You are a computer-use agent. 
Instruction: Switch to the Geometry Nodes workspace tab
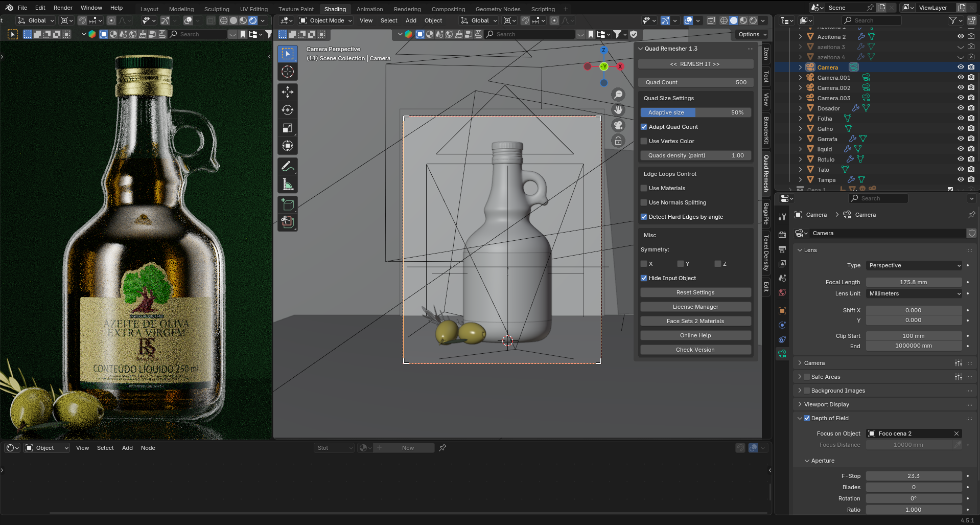[497, 9]
